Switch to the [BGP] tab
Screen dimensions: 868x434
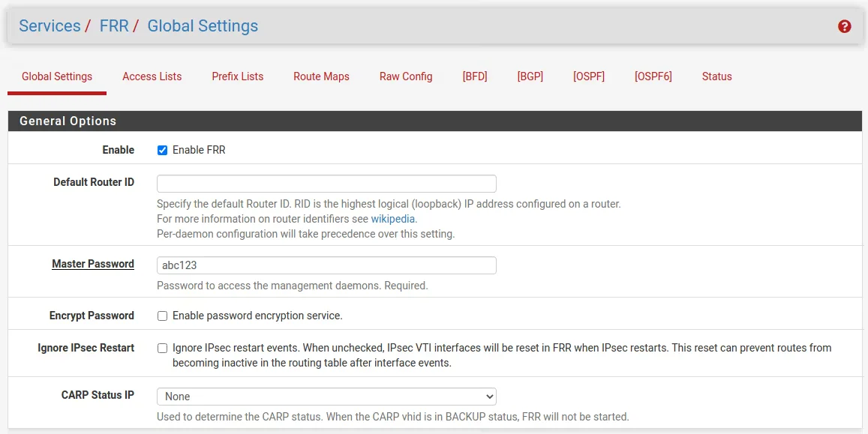[x=530, y=76]
